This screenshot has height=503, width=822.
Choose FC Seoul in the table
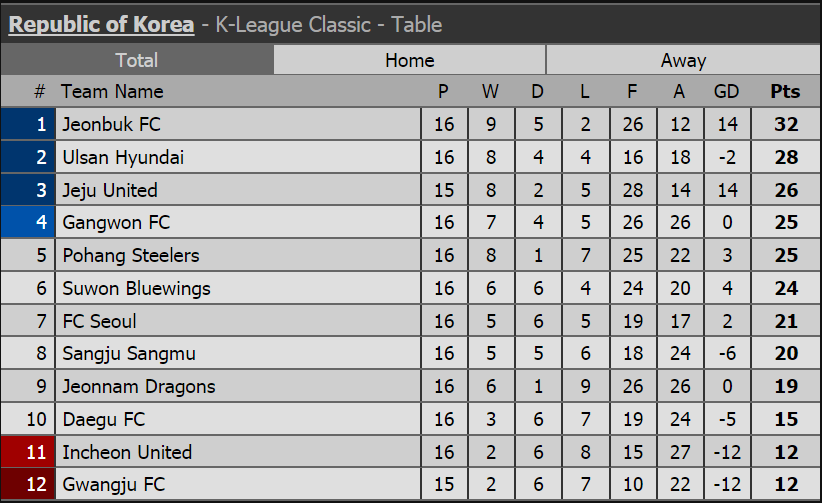pyautogui.click(x=99, y=321)
